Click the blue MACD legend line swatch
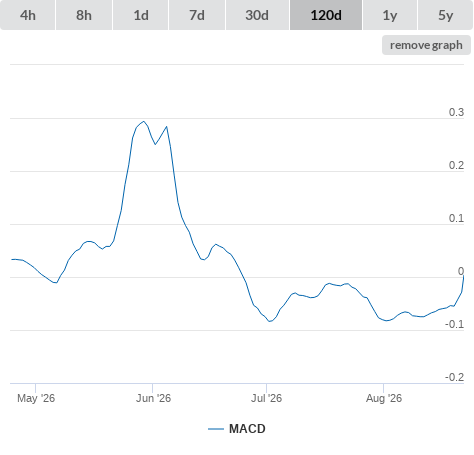Viewport: 474px width, 455px height. click(x=216, y=429)
